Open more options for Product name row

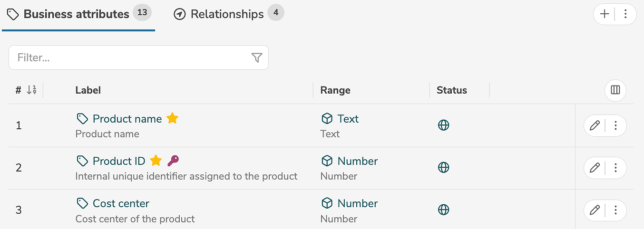[616, 125]
